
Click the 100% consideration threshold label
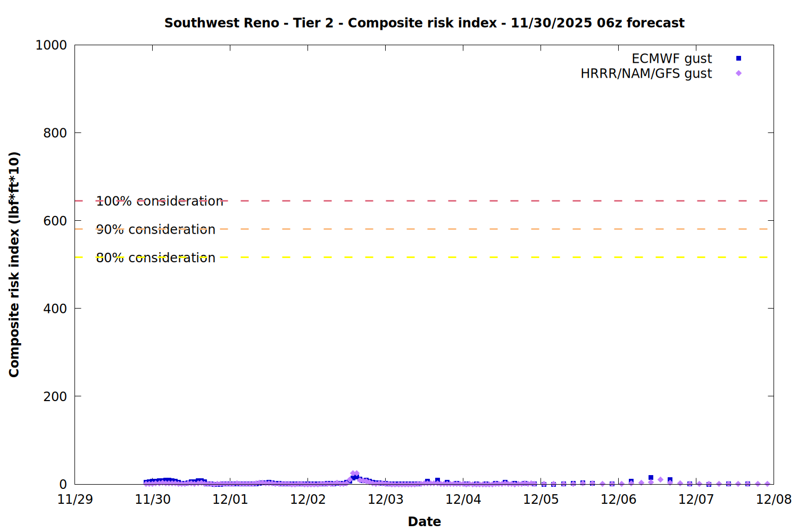point(160,201)
